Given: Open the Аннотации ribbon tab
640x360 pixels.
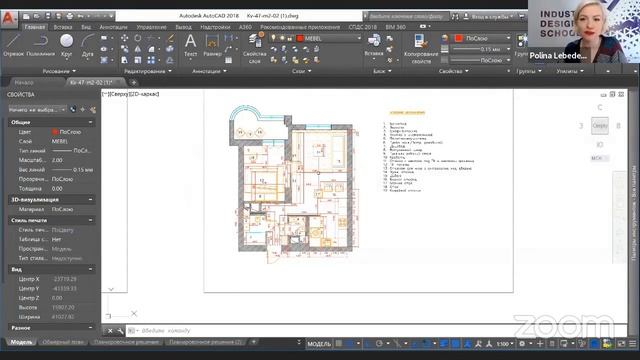Looking at the screenshot, I should pyautogui.click(x=113, y=27).
